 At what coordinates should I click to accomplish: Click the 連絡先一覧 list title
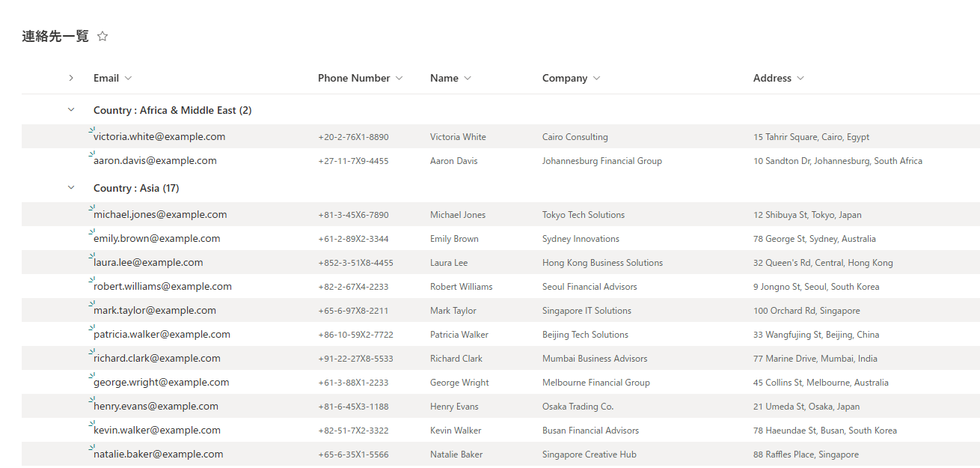pyautogui.click(x=55, y=36)
